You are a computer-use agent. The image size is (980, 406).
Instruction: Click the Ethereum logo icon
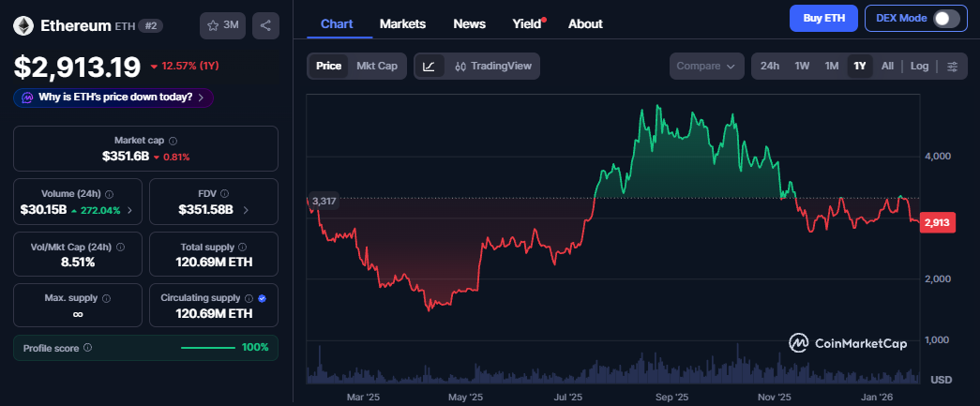[x=24, y=26]
